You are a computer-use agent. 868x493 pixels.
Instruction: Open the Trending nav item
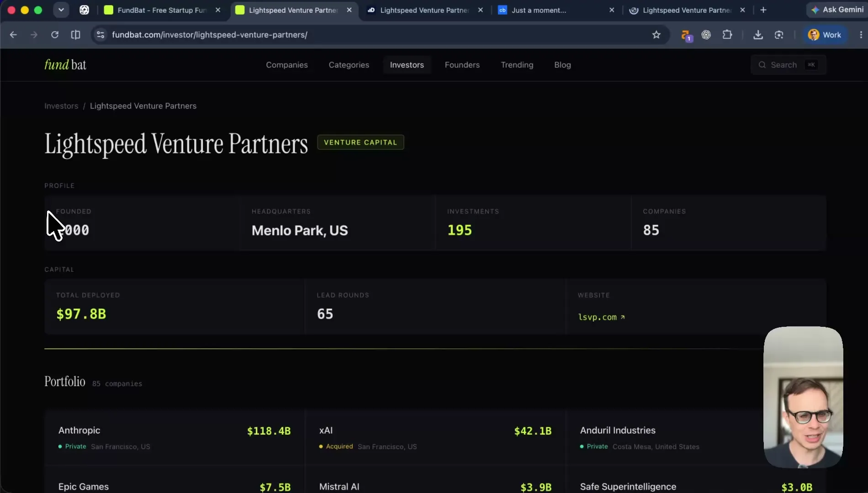(x=517, y=65)
